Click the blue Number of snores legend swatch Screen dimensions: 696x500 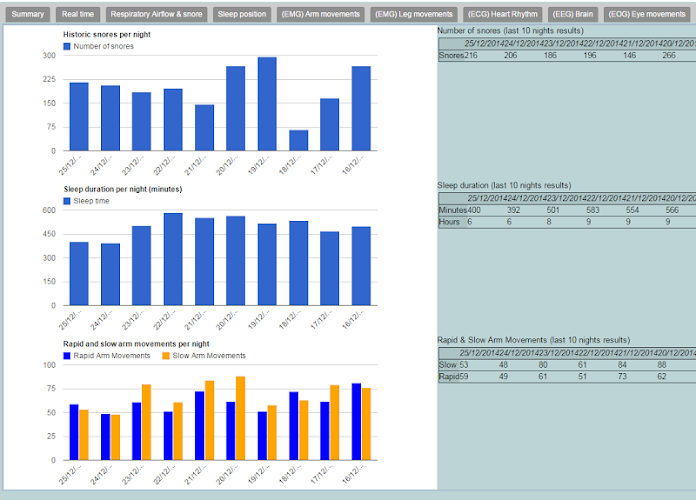[67, 46]
